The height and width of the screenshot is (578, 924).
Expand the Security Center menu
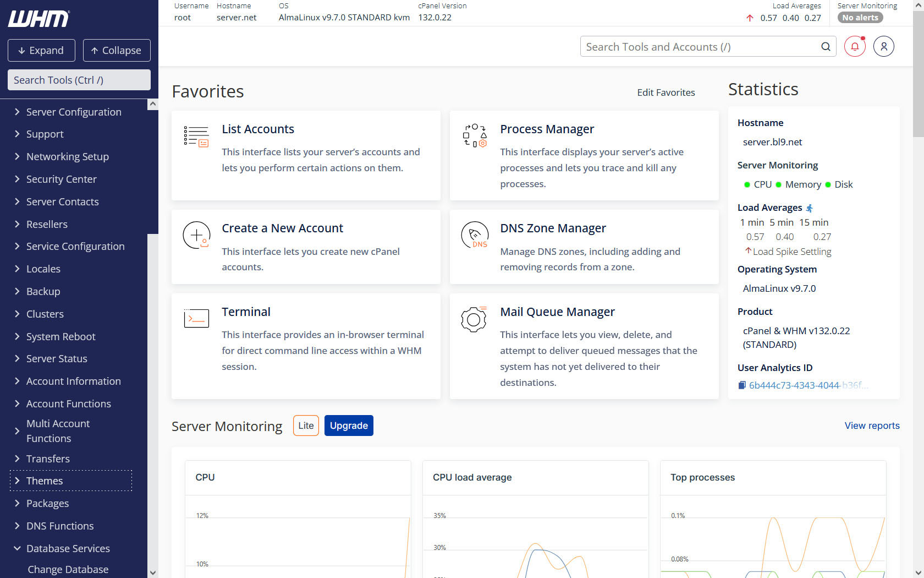pos(61,179)
